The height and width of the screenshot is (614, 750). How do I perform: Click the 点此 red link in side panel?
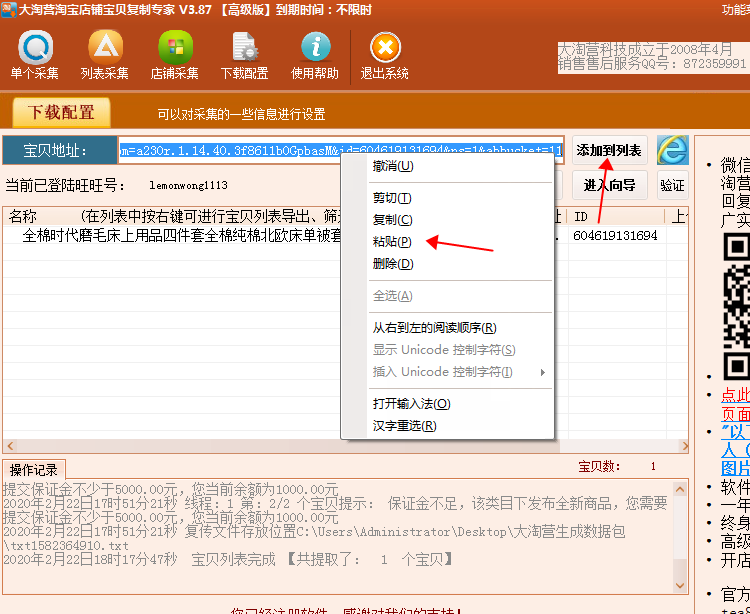coord(735,395)
